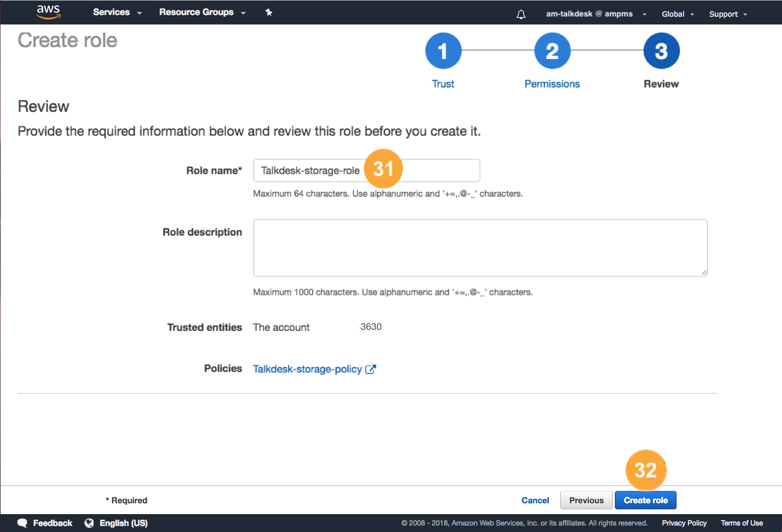
Task: Open the notifications bell icon
Action: [x=521, y=15]
